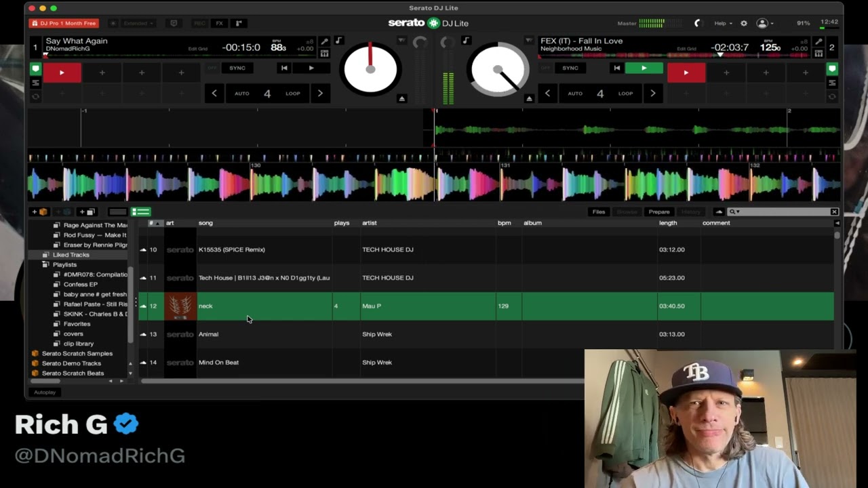Double deck 2 loop size with right arrow

pyautogui.click(x=653, y=94)
